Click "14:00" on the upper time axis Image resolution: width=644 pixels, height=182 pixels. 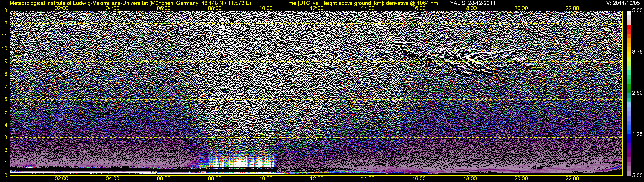[x=368, y=8]
